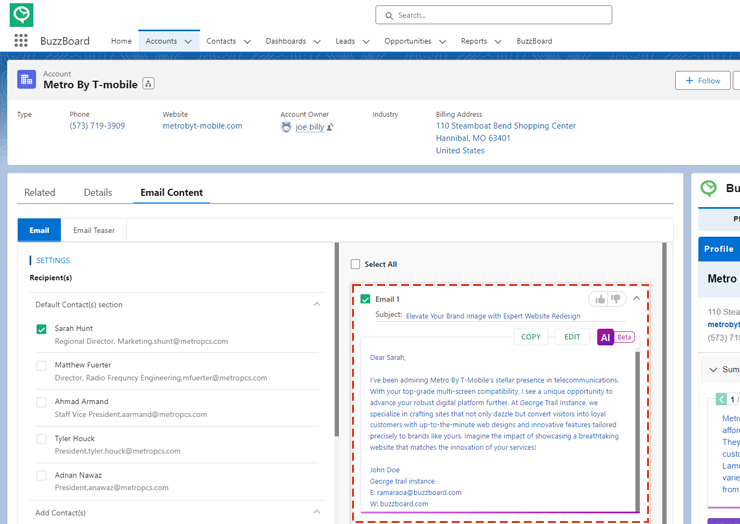
Task: Click the Email 1 subject line text
Action: point(493,316)
